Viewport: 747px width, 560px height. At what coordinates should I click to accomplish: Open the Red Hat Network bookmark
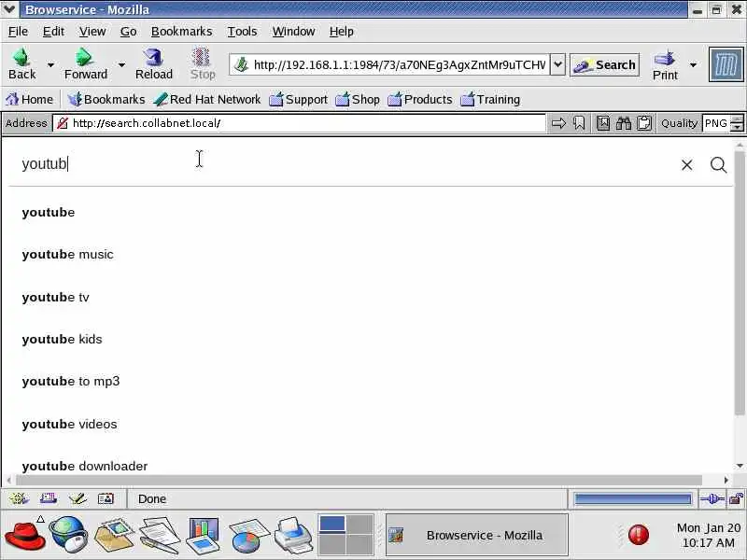coord(207,99)
